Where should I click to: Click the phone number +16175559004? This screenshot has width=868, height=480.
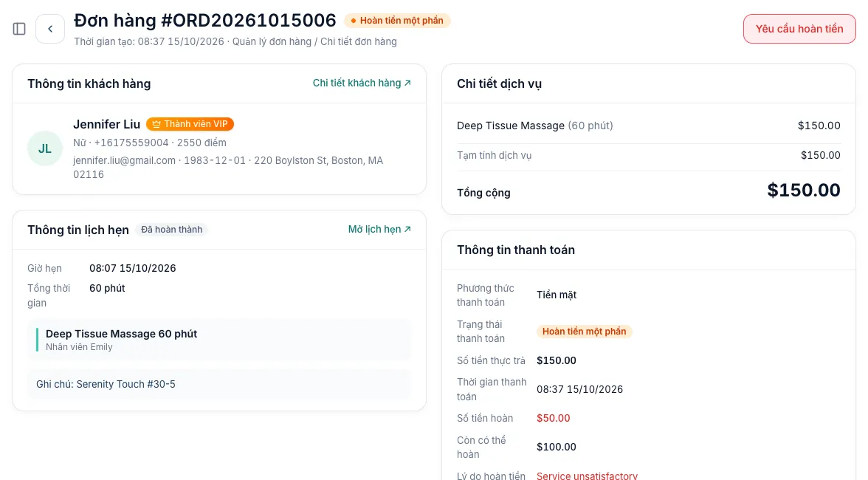click(131, 143)
